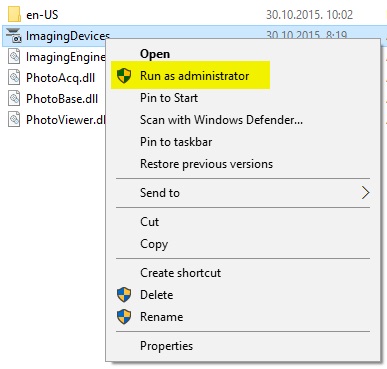The width and height of the screenshot is (387, 369).
Task: Click the shield icon beside Run as administrator
Action: (124, 76)
